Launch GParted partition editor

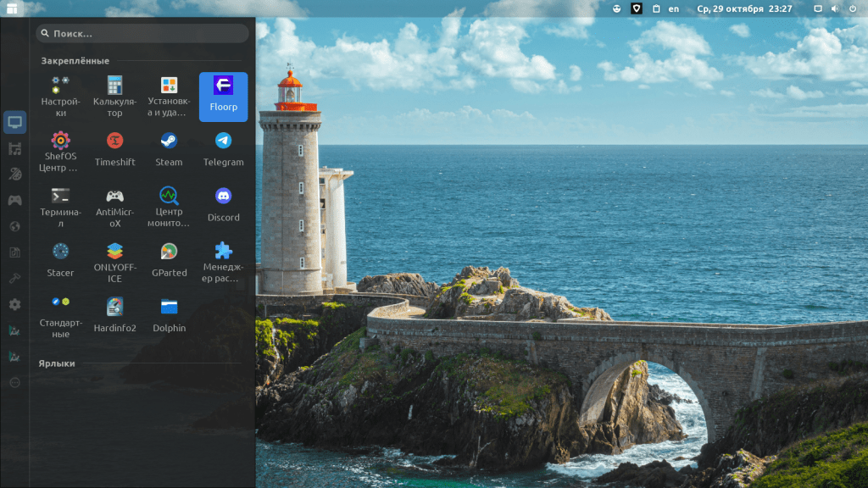click(x=169, y=259)
